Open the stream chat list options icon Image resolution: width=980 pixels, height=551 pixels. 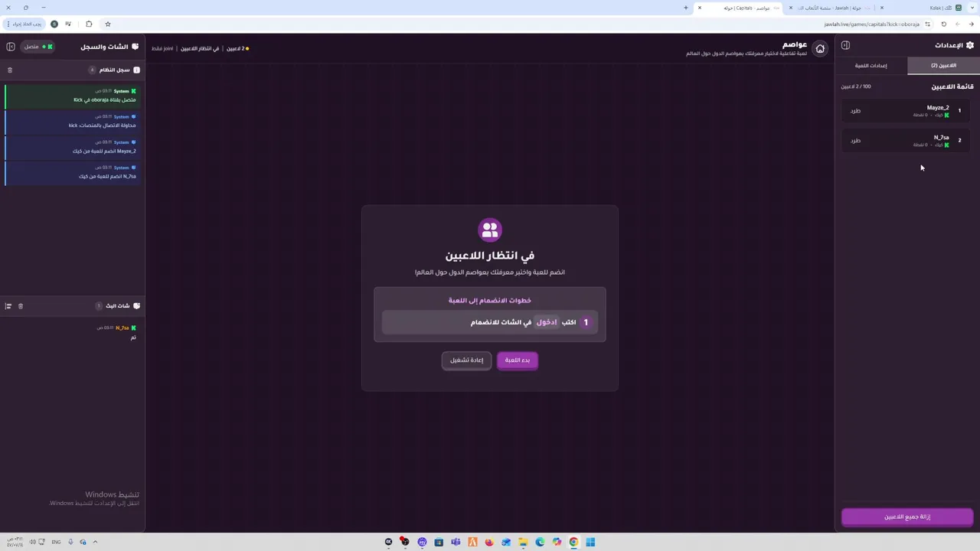coord(8,306)
